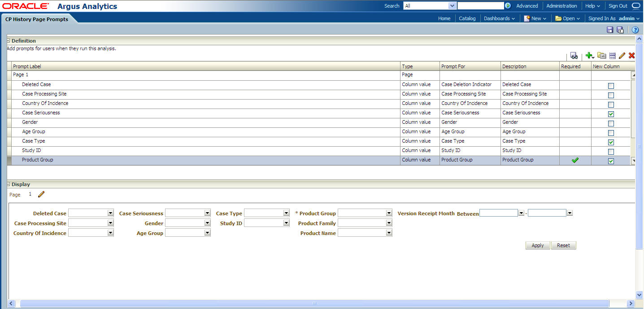The width and height of the screenshot is (644, 309).
Task: Open the Open menu
Action: 567,18
